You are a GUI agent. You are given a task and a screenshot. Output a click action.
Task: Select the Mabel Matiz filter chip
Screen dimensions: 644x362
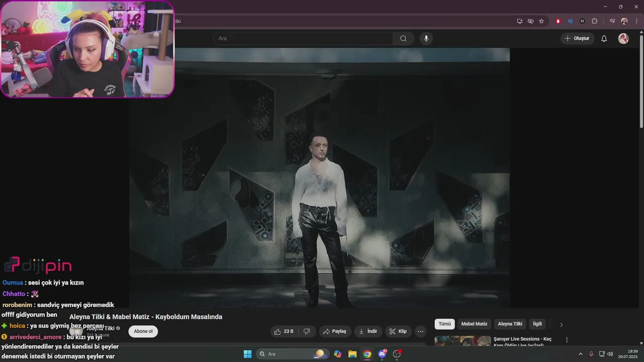pyautogui.click(x=474, y=324)
